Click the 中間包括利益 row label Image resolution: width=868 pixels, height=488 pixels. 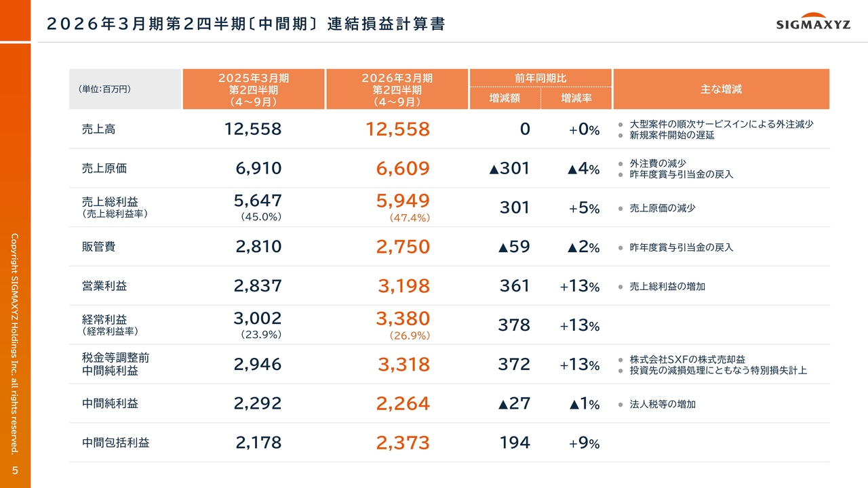(x=115, y=443)
